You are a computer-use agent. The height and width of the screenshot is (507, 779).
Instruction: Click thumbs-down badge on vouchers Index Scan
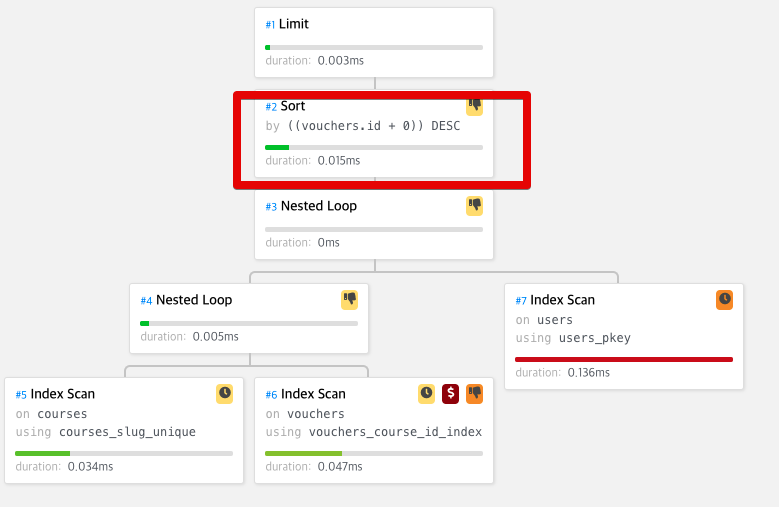pos(474,394)
